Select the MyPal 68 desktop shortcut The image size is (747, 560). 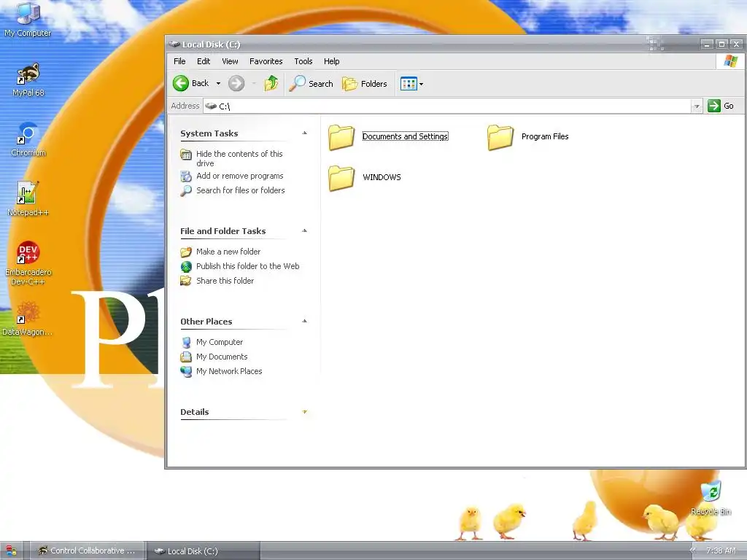(28, 79)
